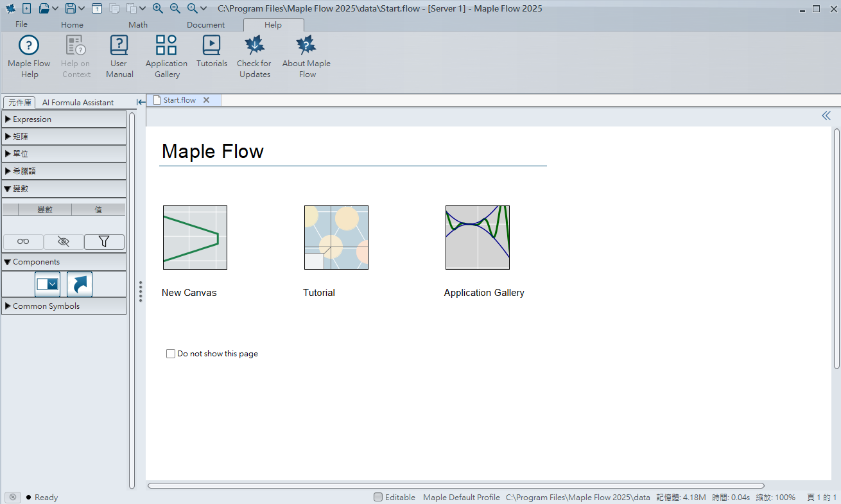Expand the 單位 palette section
The image size is (841, 504).
pos(64,154)
